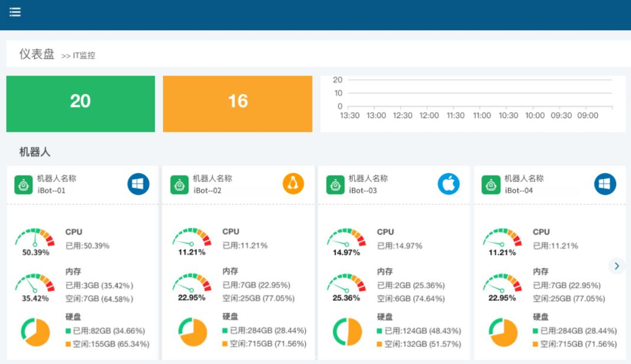Click the 10:00 label on chart axis
This screenshot has width=631, height=364.
[535, 116]
